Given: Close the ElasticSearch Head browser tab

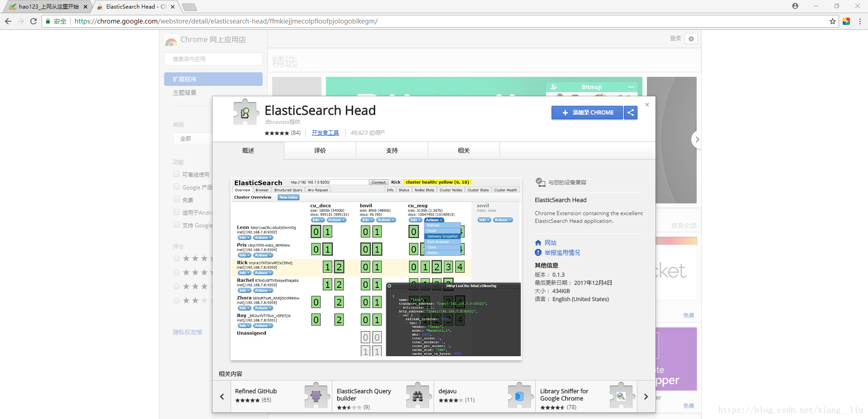Looking at the screenshot, I should [173, 7].
